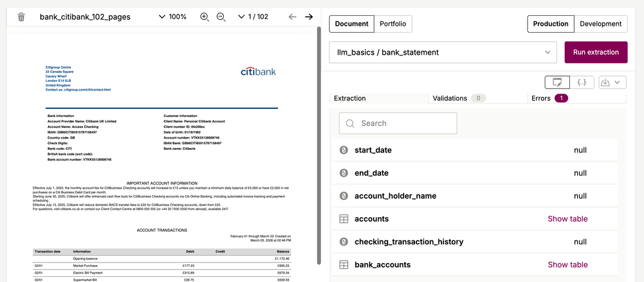Click the Account Name: Access Checking line
Viewport: 644px width, 282px height.
[x=73, y=127]
